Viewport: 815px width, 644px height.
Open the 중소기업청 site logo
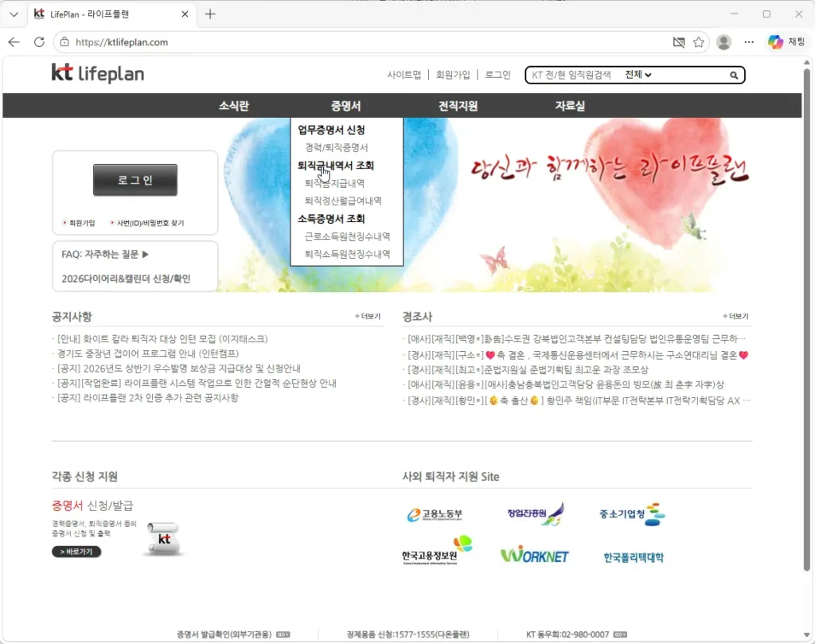tap(632, 514)
